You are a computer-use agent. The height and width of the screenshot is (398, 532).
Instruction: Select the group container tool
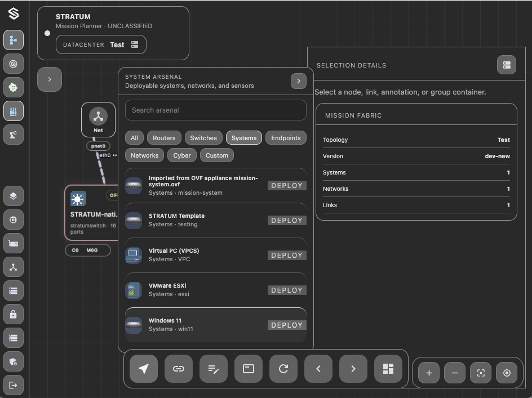249,369
